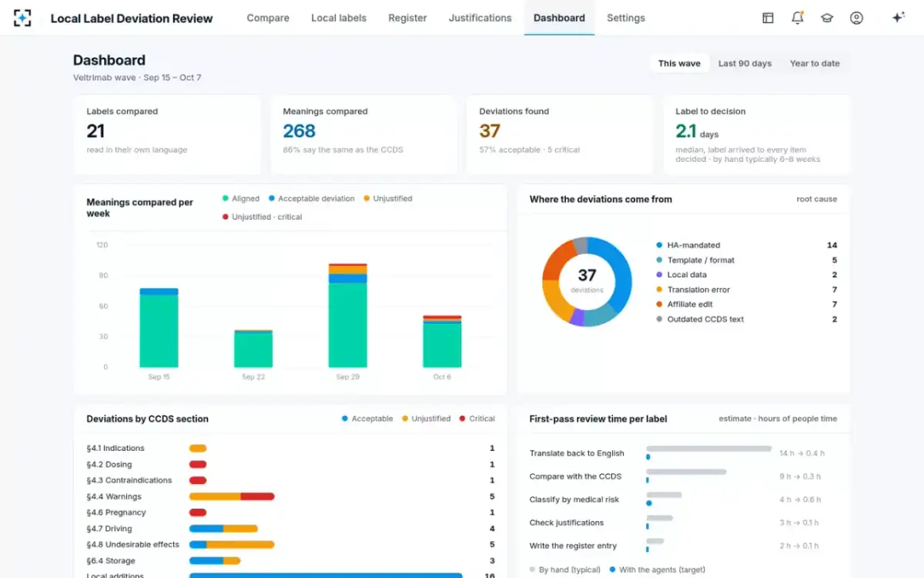Click the By hand (typical) legend
The width and height of the screenshot is (924, 578).
tap(565, 570)
